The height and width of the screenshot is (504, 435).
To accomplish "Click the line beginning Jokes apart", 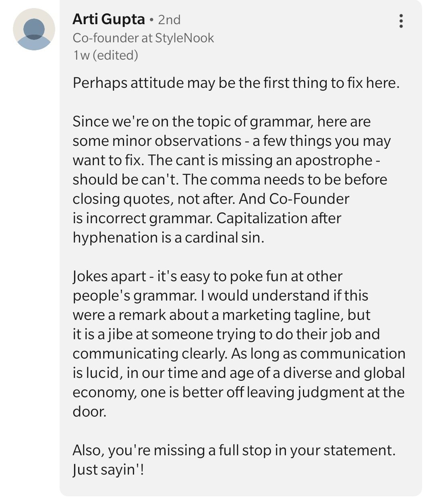I will (x=207, y=276).
